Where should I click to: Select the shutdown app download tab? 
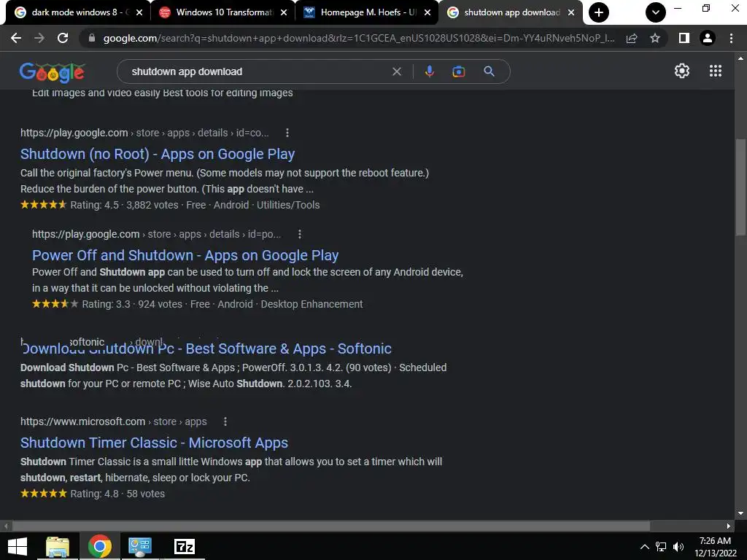tap(510, 12)
